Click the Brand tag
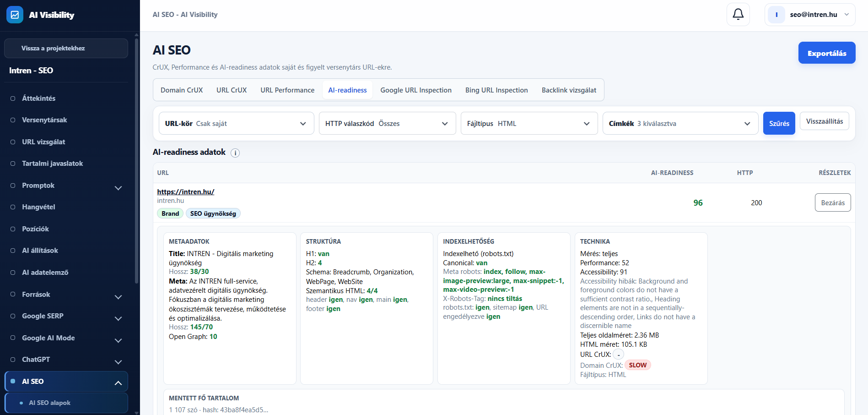 [x=170, y=213]
